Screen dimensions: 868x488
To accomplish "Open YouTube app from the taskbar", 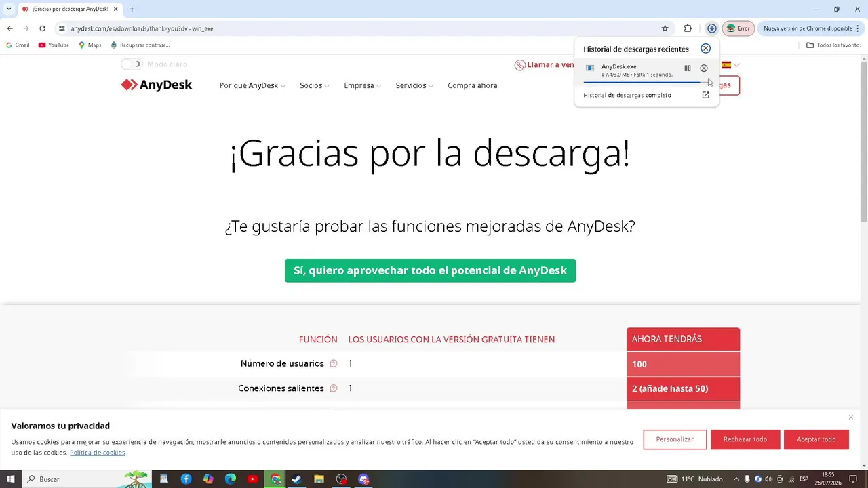I will 253,479.
